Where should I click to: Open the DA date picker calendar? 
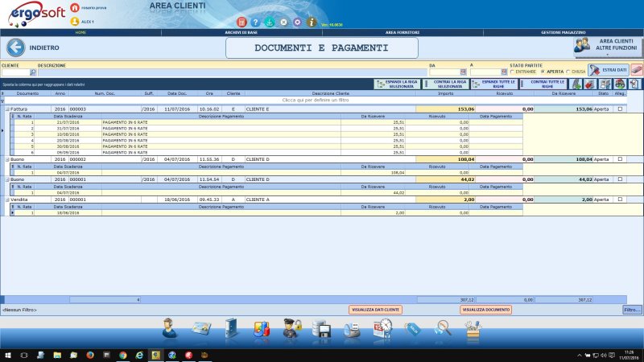point(463,72)
